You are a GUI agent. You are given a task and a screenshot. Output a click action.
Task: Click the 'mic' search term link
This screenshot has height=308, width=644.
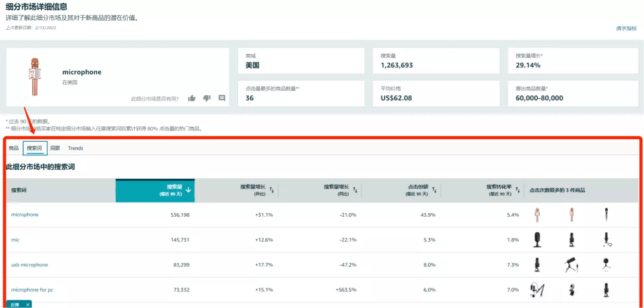pos(16,239)
